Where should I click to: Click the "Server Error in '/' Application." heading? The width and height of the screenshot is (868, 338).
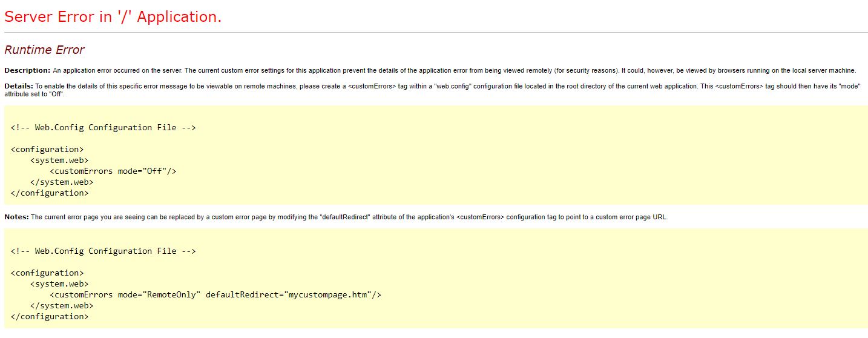click(x=113, y=17)
